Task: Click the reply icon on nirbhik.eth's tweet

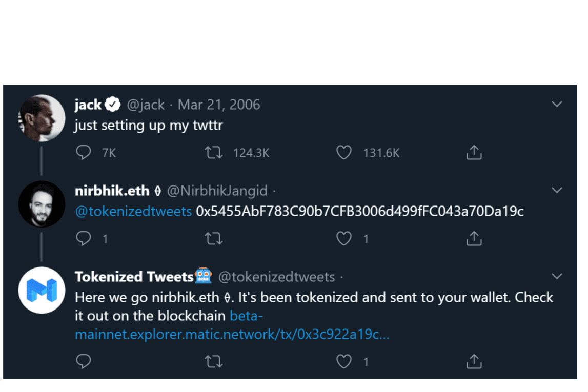Action: [83, 238]
